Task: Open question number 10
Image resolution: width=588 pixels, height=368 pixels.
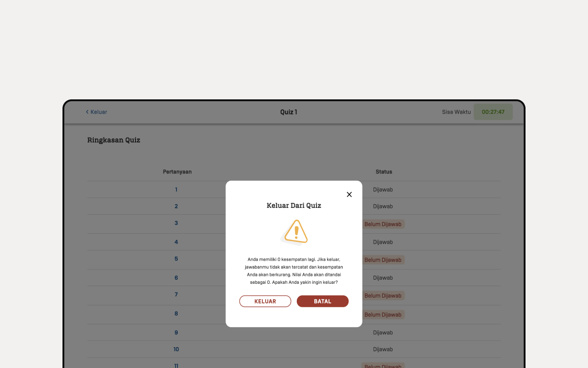Action: (176, 349)
